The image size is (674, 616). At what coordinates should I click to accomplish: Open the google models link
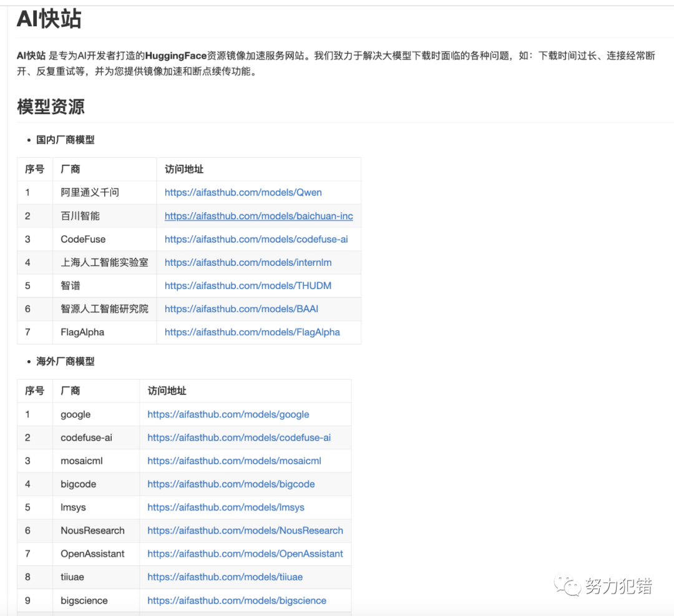[228, 414]
